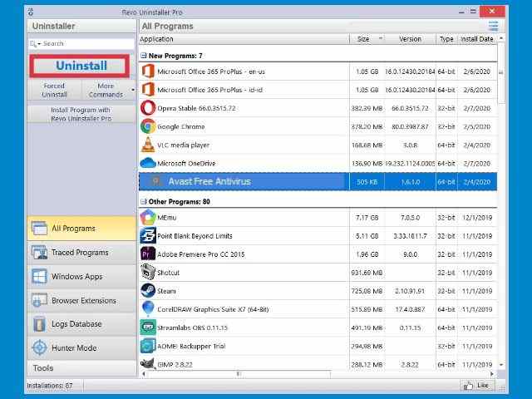Click the Microsoft OneDrive cloud icon

tap(148, 163)
